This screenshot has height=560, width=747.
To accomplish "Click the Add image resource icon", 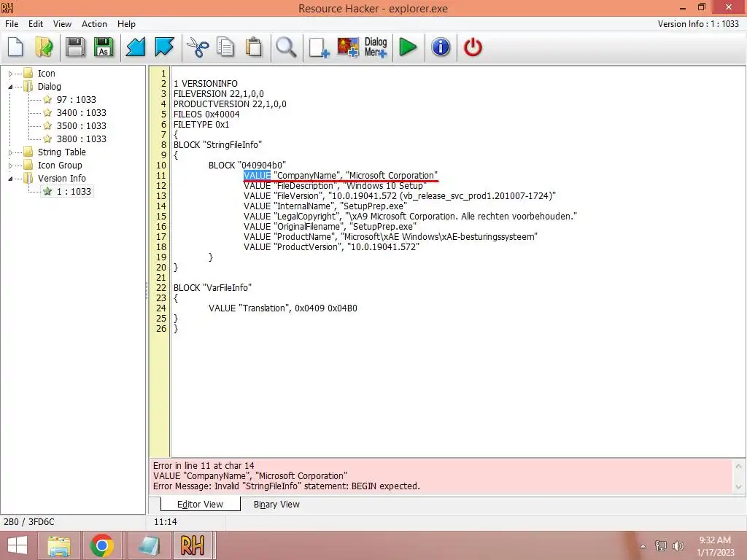I will (x=348, y=47).
